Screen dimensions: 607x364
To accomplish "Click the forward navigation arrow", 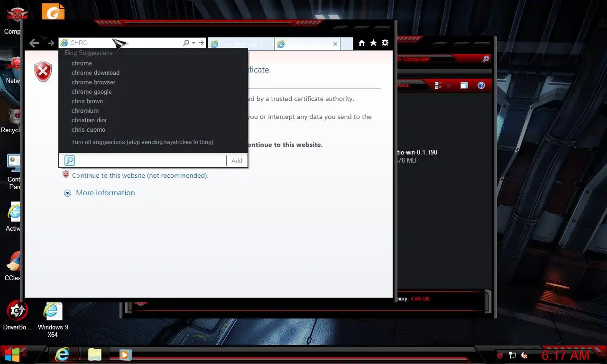I will click(x=51, y=43).
